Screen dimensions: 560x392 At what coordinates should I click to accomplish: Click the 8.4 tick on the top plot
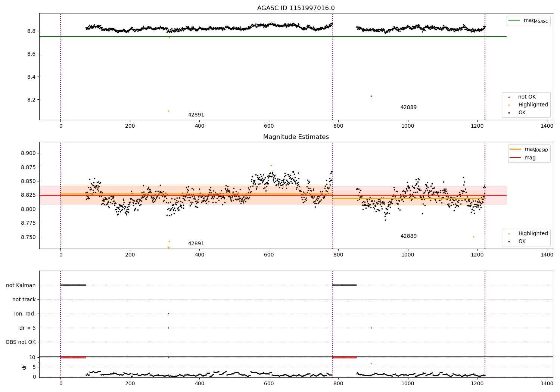(31, 77)
